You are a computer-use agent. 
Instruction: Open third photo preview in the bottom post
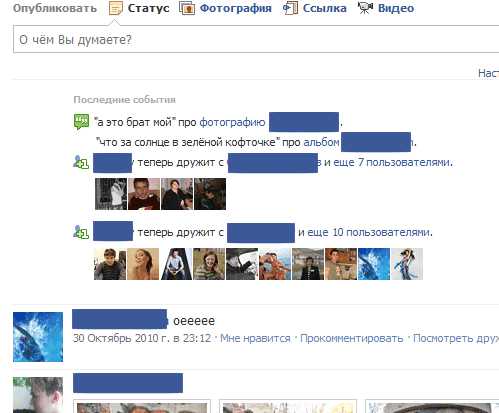[x=432, y=407]
